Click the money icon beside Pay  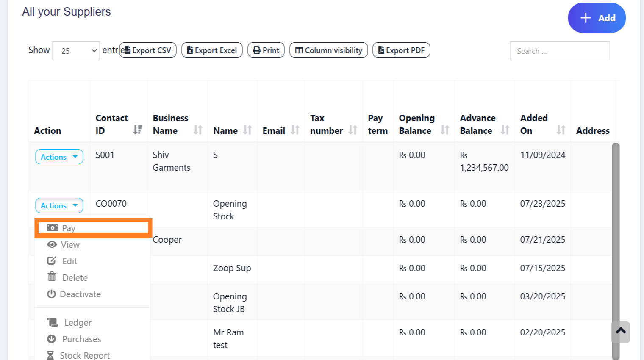tap(53, 228)
